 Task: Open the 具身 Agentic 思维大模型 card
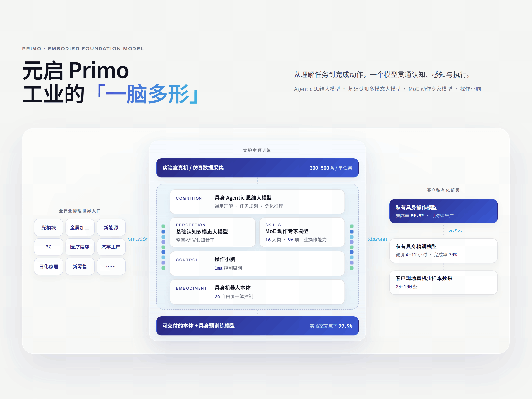[257, 202]
